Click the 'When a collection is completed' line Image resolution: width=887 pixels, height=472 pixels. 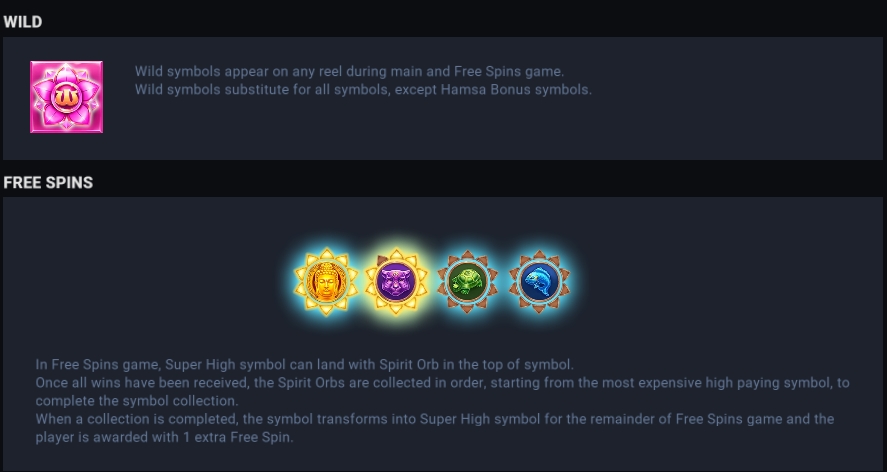(x=435, y=419)
